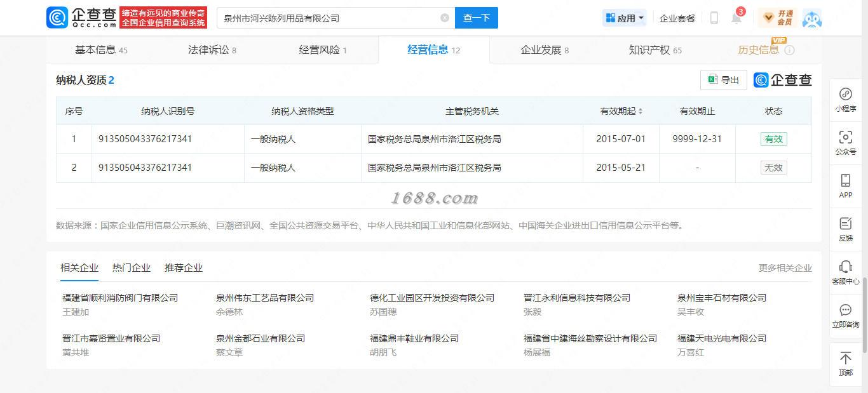This screenshot has width=868, height=393.
Task: Open the APP sidebar icon
Action: pos(846,186)
